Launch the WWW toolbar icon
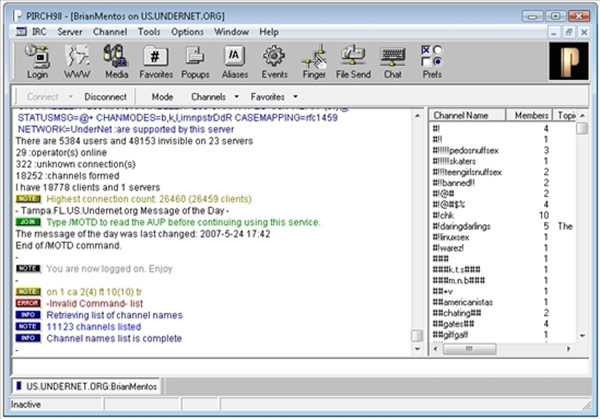Viewport: 600px width, 419px height. click(x=77, y=61)
